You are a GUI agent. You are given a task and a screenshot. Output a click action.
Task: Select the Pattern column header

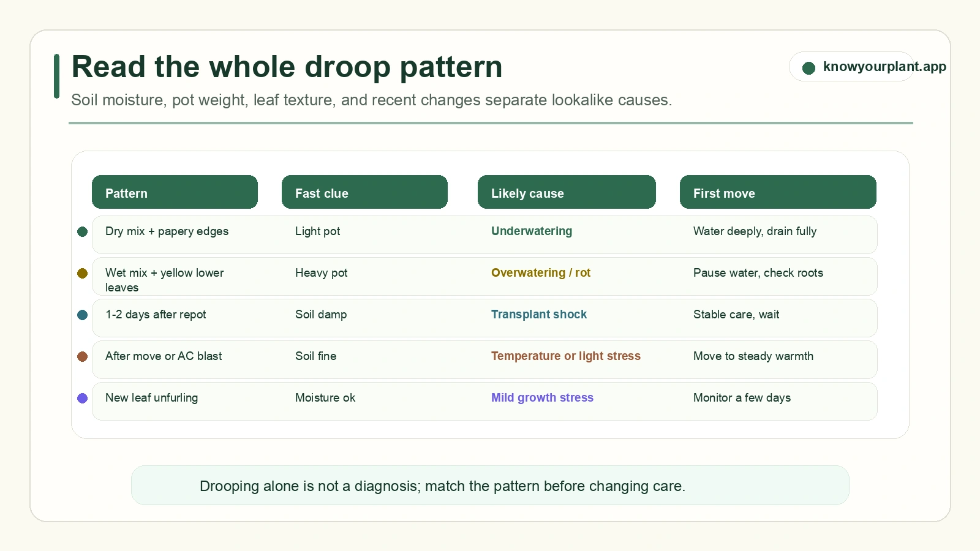tap(175, 192)
